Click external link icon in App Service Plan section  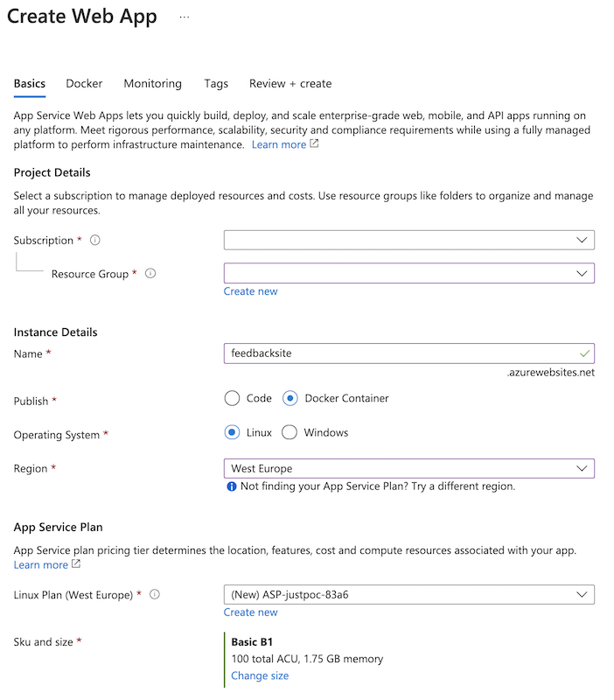(x=76, y=564)
